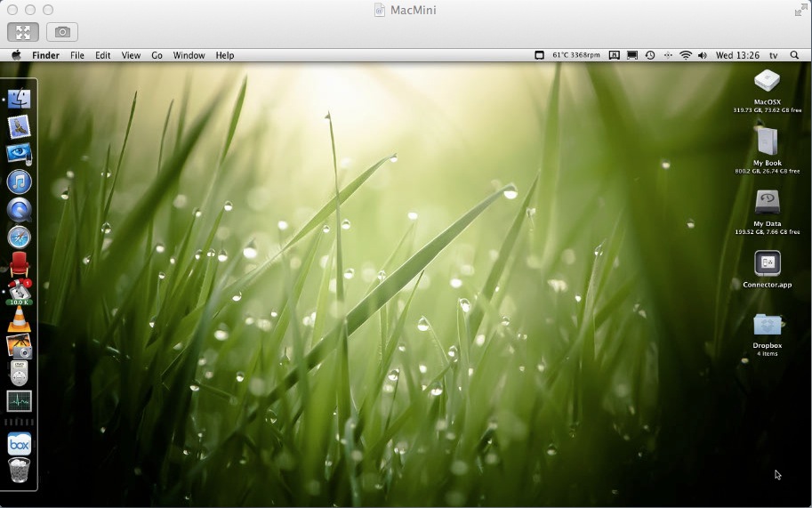Open the Window menu
The width and height of the screenshot is (812, 508).
click(189, 55)
